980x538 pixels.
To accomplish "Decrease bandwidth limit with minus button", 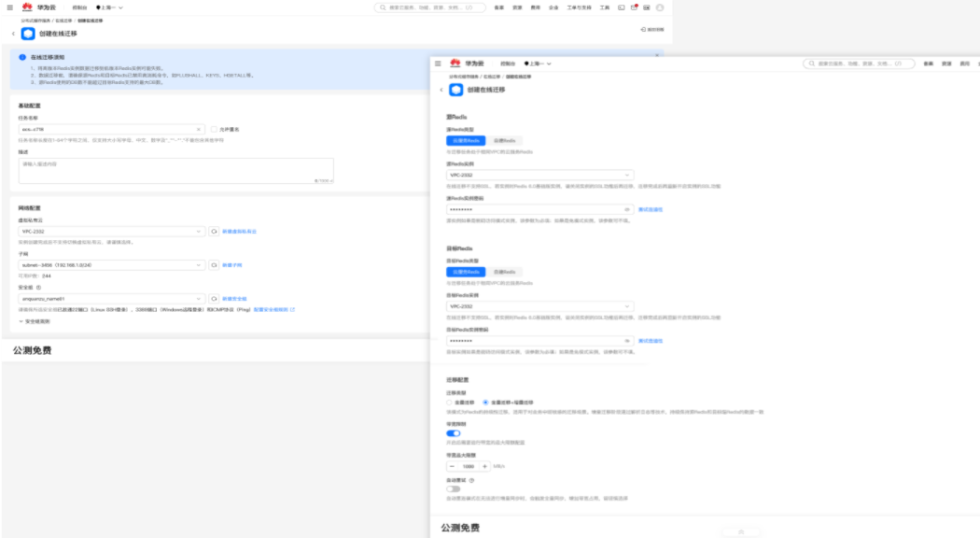I will tap(452, 467).
